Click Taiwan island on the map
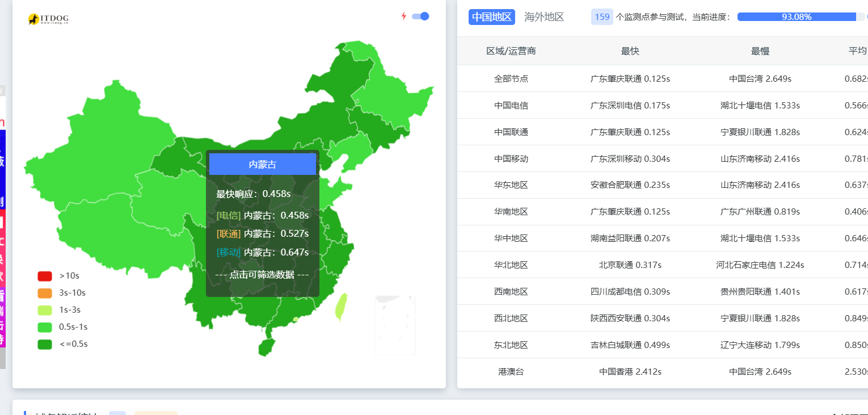Image resolution: width=868 pixels, height=415 pixels. tap(341, 307)
